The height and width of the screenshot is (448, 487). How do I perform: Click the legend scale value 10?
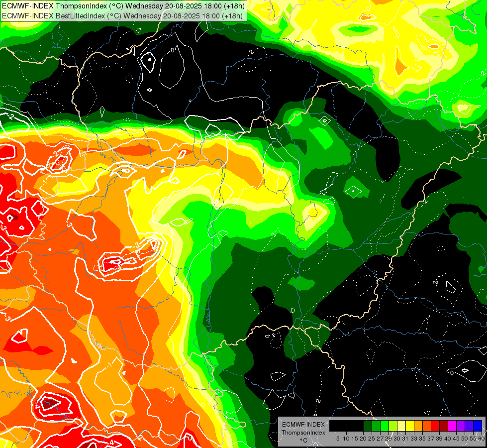(x=346, y=439)
